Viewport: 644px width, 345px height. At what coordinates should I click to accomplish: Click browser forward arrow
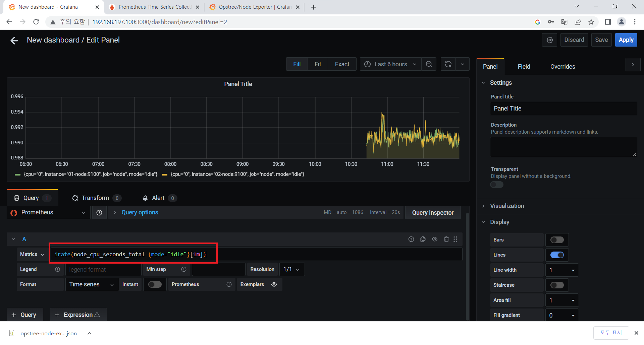(x=22, y=22)
